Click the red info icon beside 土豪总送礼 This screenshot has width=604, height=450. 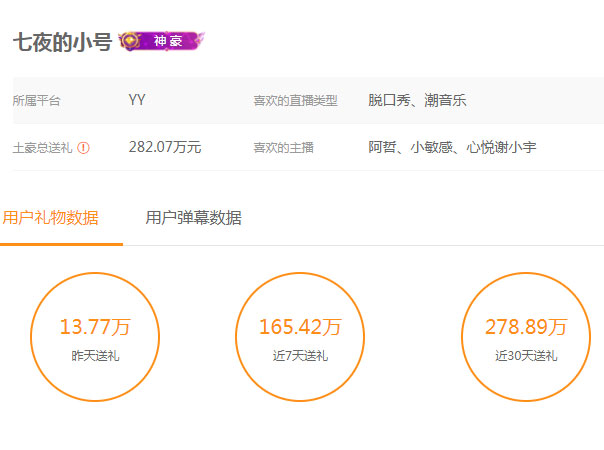click(x=83, y=148)
